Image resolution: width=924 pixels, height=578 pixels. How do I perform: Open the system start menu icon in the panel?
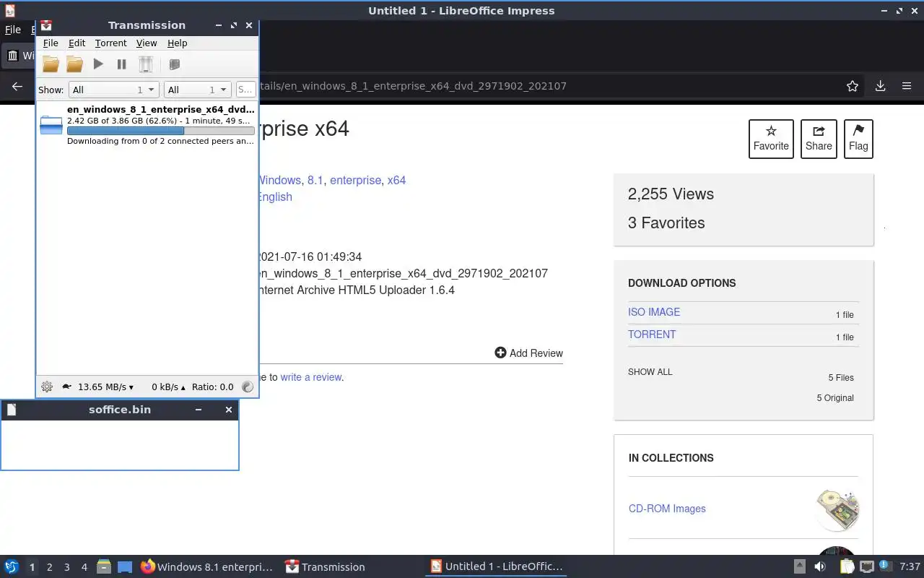click(12, 567)
